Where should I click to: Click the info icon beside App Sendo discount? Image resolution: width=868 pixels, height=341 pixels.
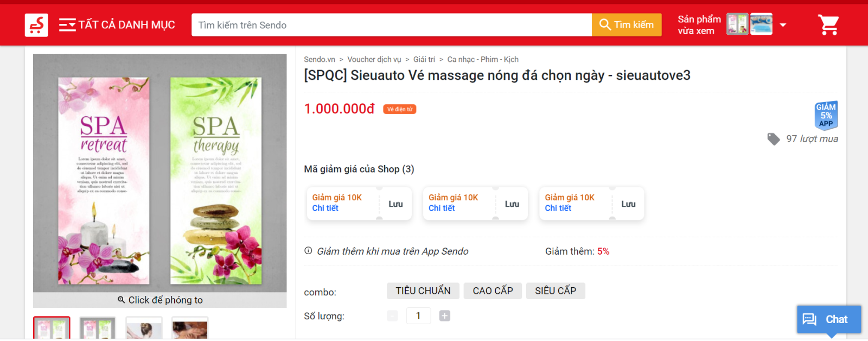coord(308,251)
